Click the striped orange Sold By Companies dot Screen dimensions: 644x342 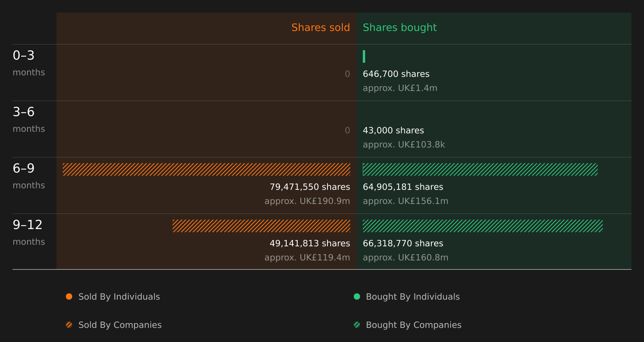click(69, 325)
